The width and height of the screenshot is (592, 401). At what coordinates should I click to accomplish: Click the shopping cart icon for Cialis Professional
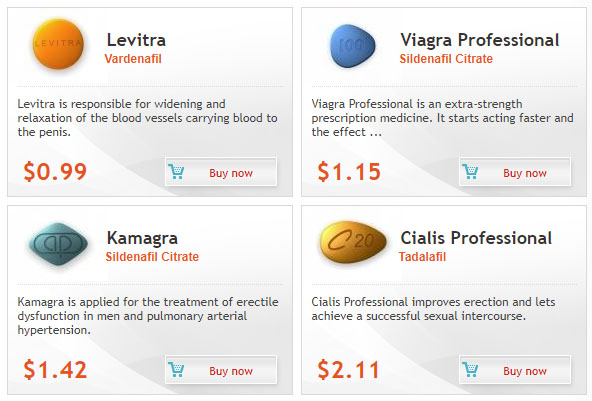click(470, 370)
